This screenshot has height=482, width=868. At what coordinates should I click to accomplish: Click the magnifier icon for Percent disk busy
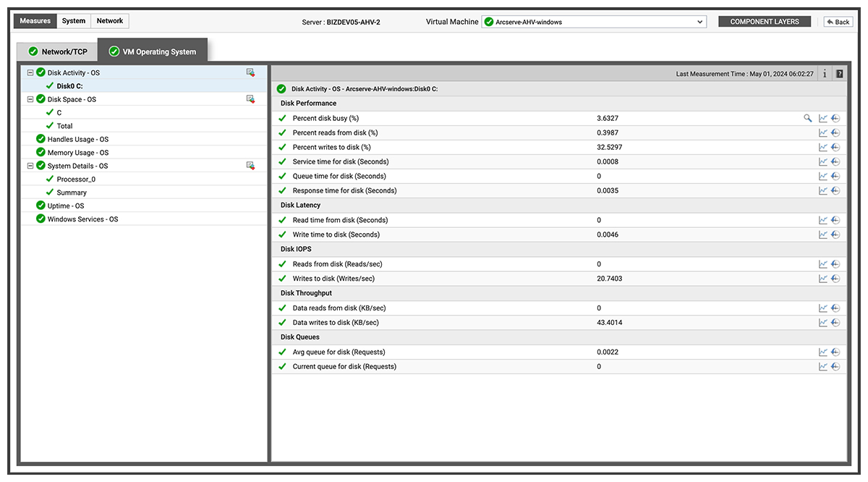[x=808, y=118]
